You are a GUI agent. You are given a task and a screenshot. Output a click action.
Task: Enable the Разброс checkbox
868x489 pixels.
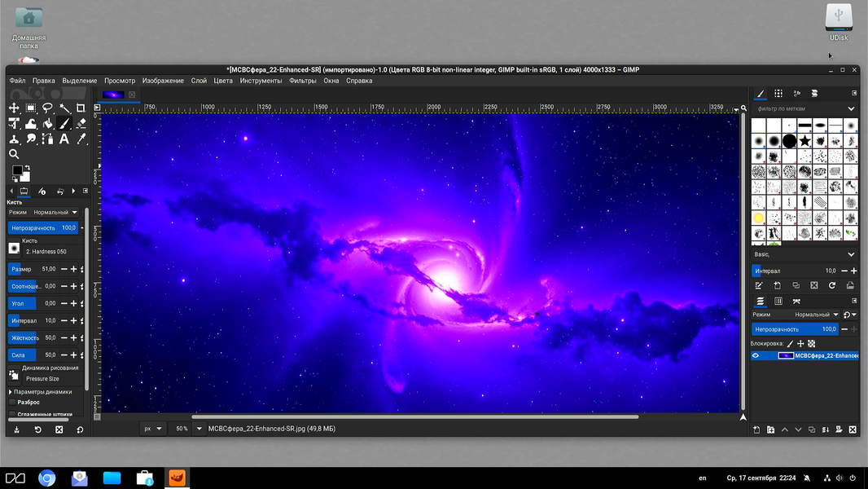point(12,402)
